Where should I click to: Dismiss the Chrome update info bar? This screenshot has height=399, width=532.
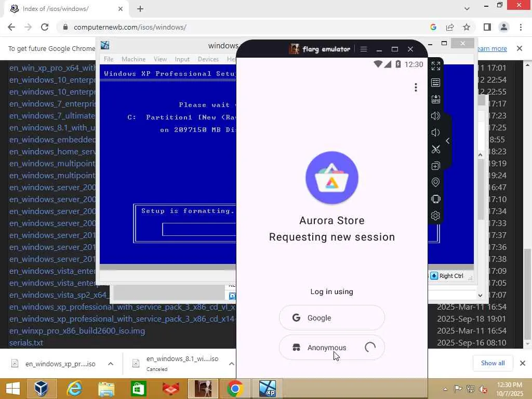point(520,48)
